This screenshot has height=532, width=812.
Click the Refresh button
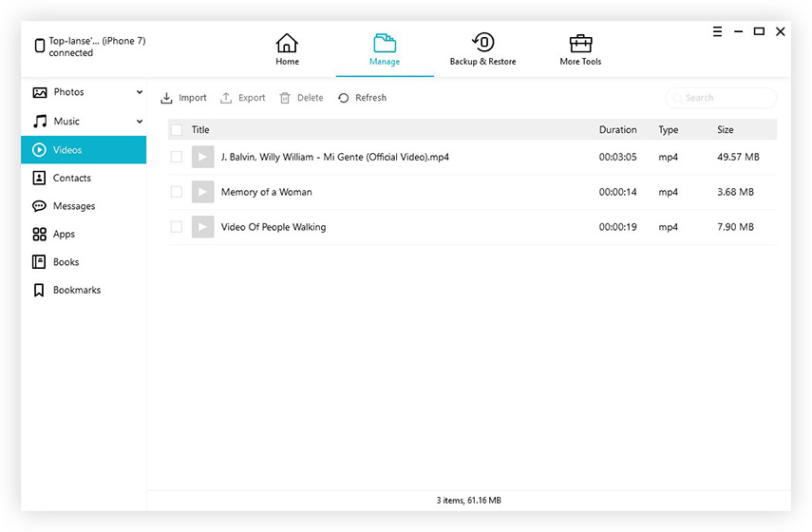click(363, 98)
